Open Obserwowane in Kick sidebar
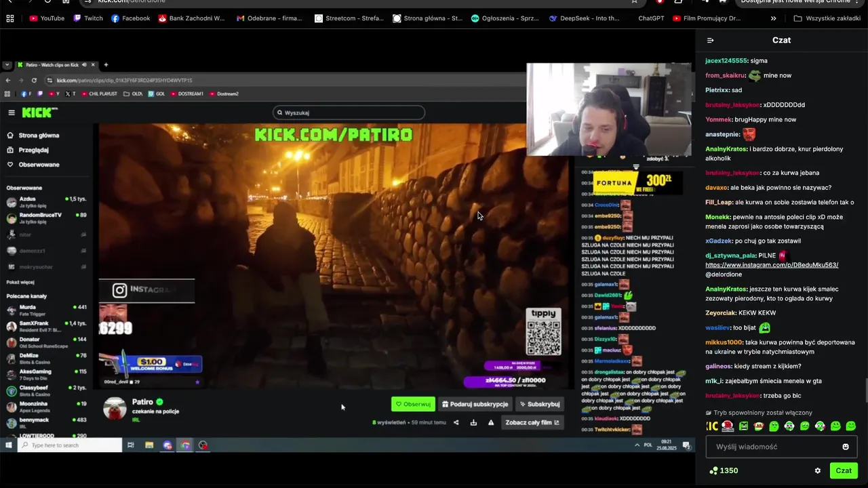Image resolution: width=868 pixels, height=488 pixels. coord(33,165)
